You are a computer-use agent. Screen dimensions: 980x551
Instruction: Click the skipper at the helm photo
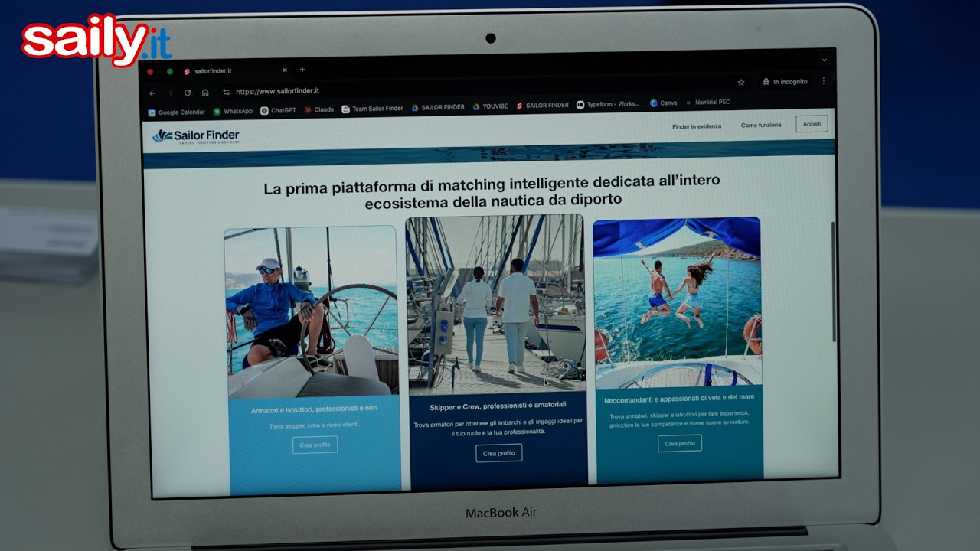click(x=311, y=311)
